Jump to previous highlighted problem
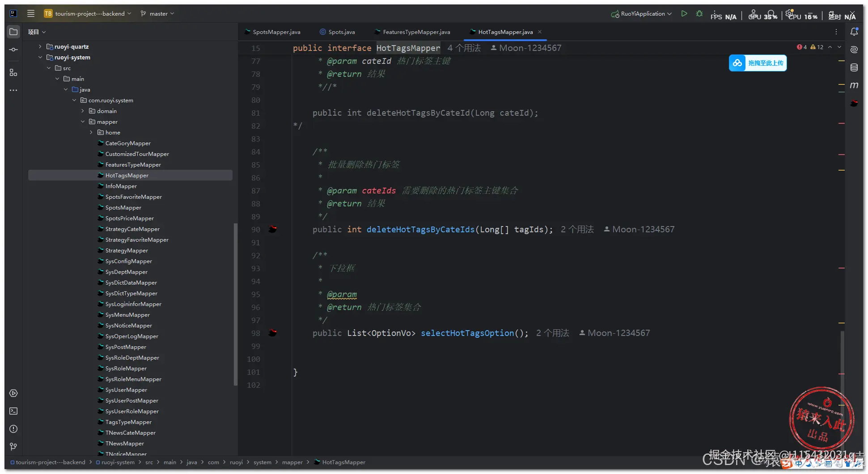 coord(830,47)
